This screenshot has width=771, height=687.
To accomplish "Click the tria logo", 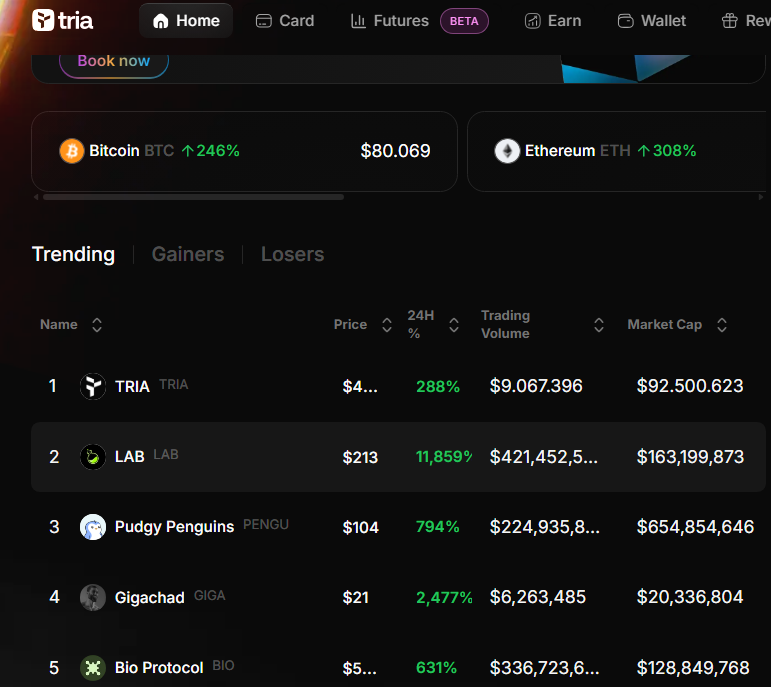I will click(x=62, y=21).
